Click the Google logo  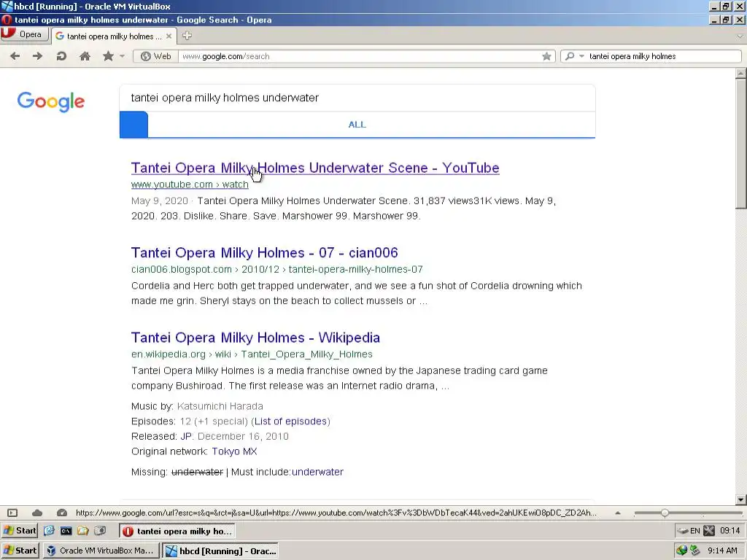pos(51,101)
